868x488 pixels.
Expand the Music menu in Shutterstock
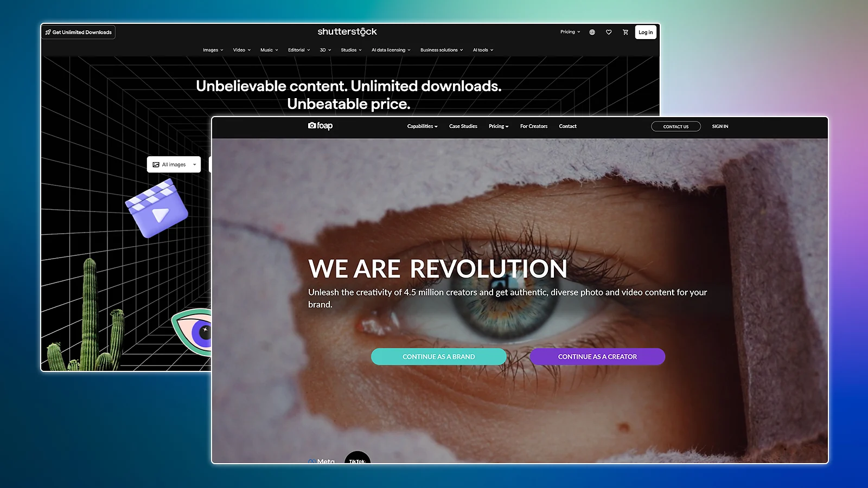(x=269, y=50)
